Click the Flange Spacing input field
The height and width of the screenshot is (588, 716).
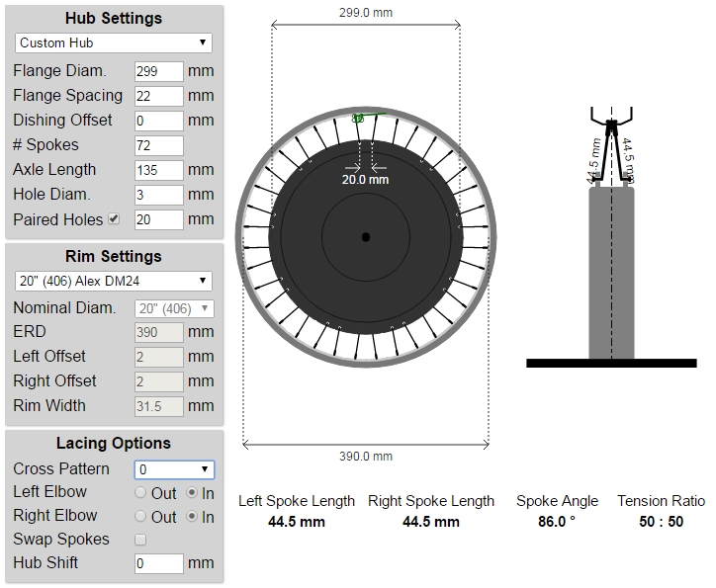[x=158, y=96]
